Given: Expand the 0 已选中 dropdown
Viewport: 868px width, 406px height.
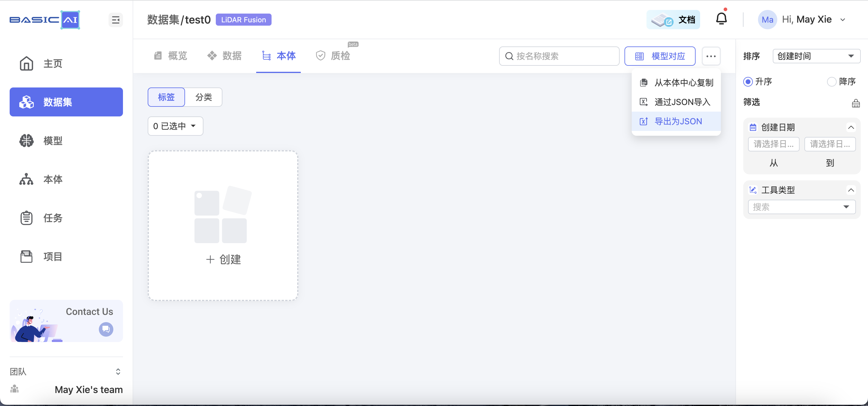Looking at the screenshot, I should coord(175,126).
